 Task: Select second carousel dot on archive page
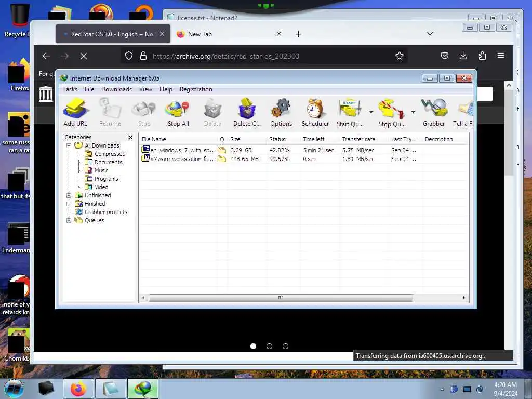[270, 347]
